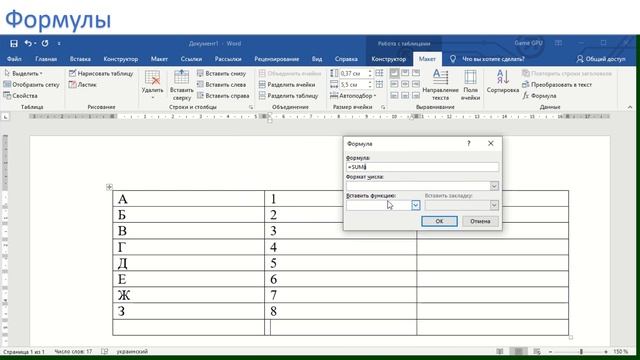Click the column width field 5,5 см
Viewport: 640px width, 360px height.
(x=353, y=84)
